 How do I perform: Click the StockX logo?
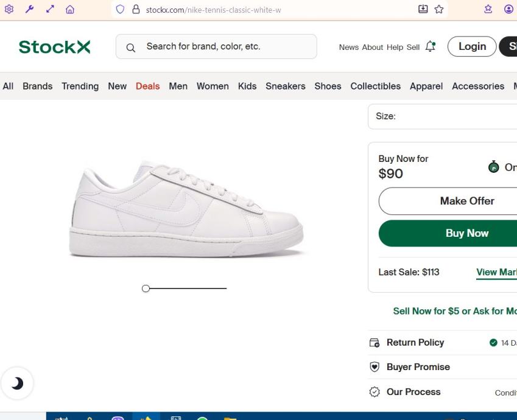click(54, 47)
